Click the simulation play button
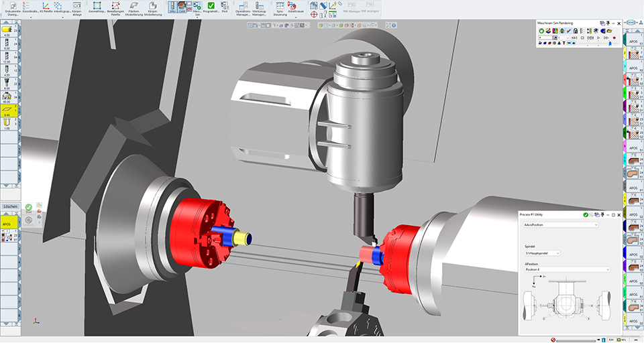The image size is (644, 343). click(598, 38)
